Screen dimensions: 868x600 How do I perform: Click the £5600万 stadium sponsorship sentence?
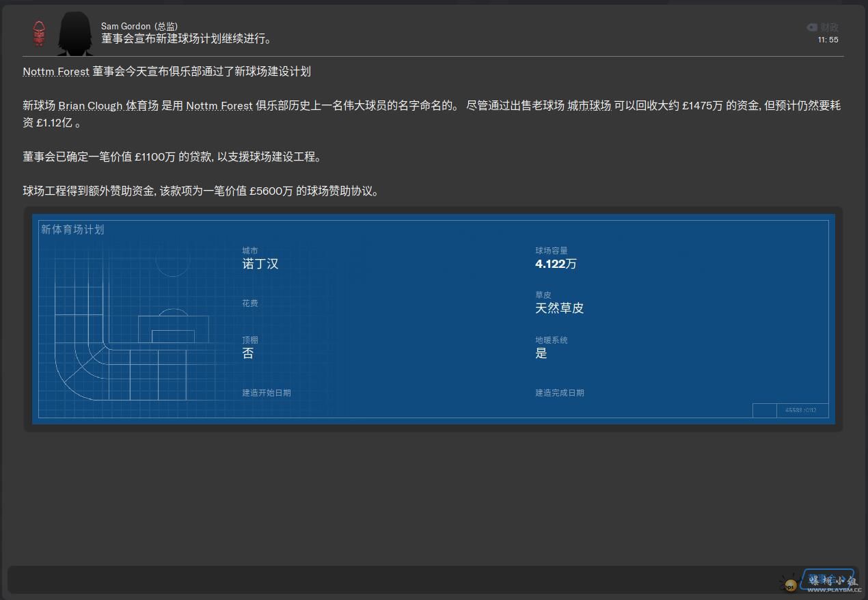click(201, 191)
